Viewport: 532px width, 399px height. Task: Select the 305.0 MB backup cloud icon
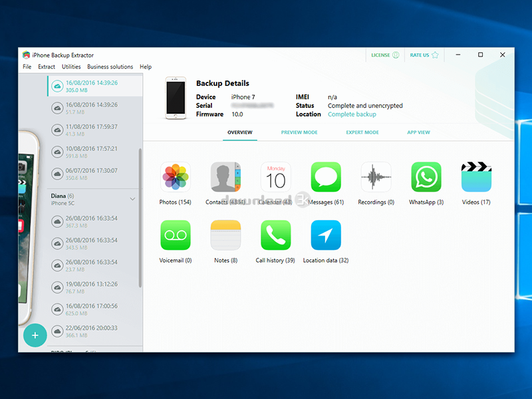coord(57,86)
